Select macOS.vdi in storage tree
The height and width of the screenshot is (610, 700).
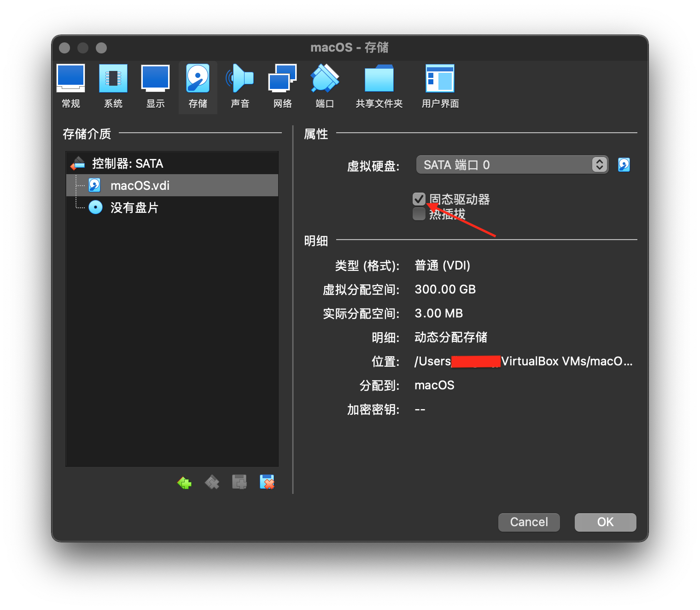172,185
